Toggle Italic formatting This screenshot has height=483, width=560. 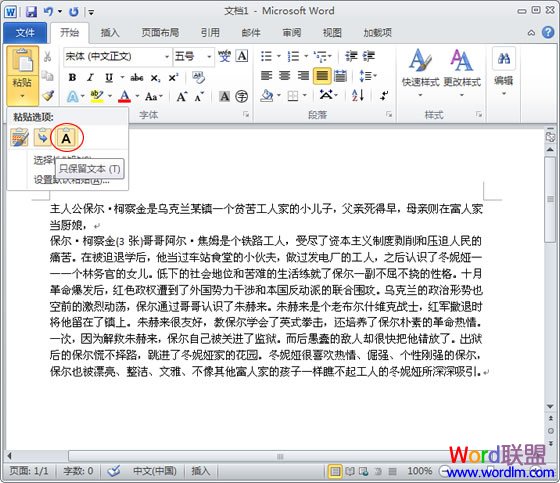click(x=90, y=77)
